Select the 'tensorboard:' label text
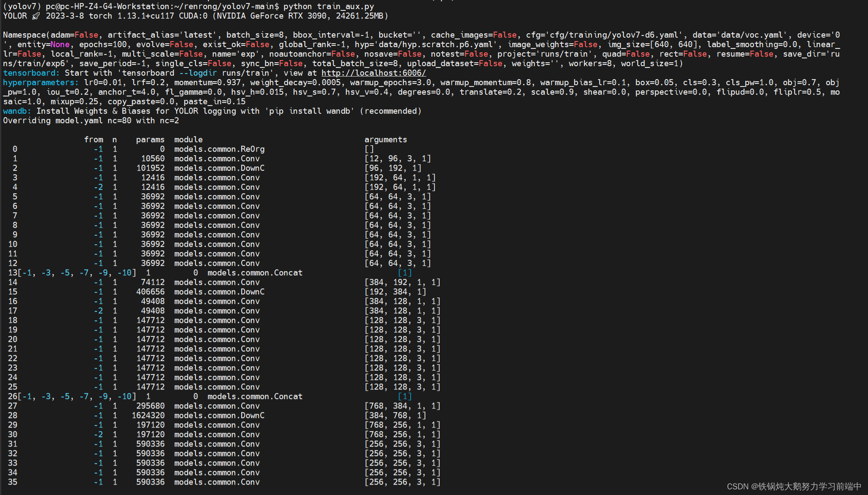The width and height of the screenshot is (868, 495). 31,73
